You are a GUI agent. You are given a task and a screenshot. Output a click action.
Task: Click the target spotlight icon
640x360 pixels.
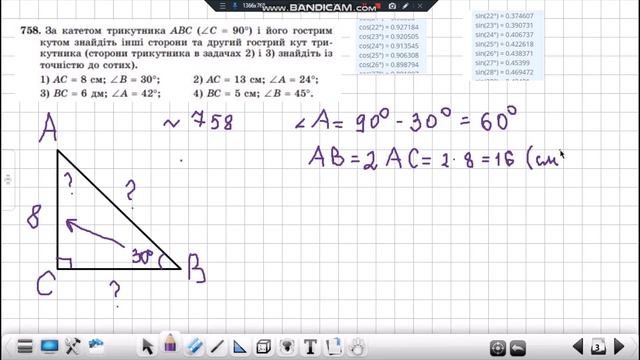[498, 348]
